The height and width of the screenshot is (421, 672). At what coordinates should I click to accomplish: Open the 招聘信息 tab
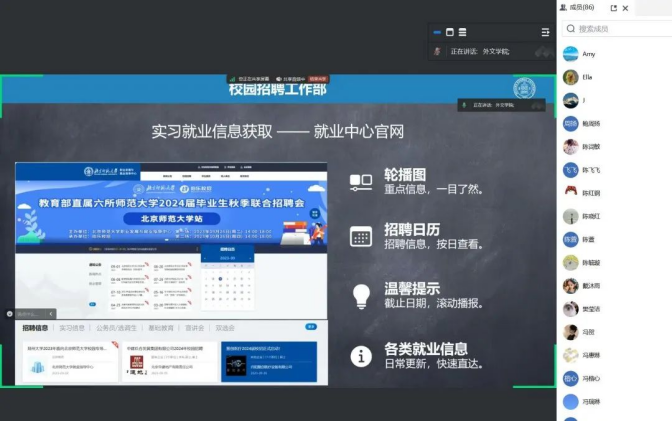click(35, 328)
